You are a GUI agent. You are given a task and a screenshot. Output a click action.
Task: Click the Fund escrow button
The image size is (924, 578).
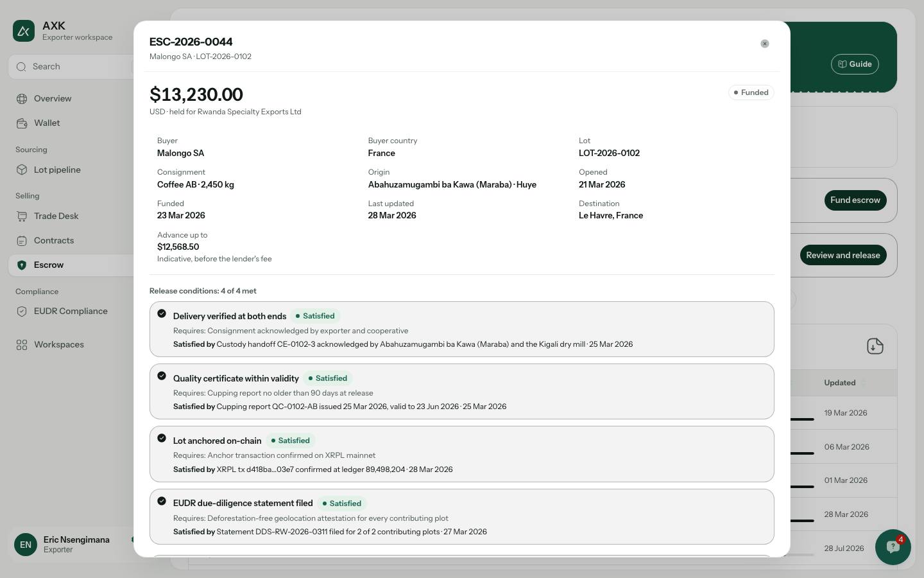pos(855,200)
